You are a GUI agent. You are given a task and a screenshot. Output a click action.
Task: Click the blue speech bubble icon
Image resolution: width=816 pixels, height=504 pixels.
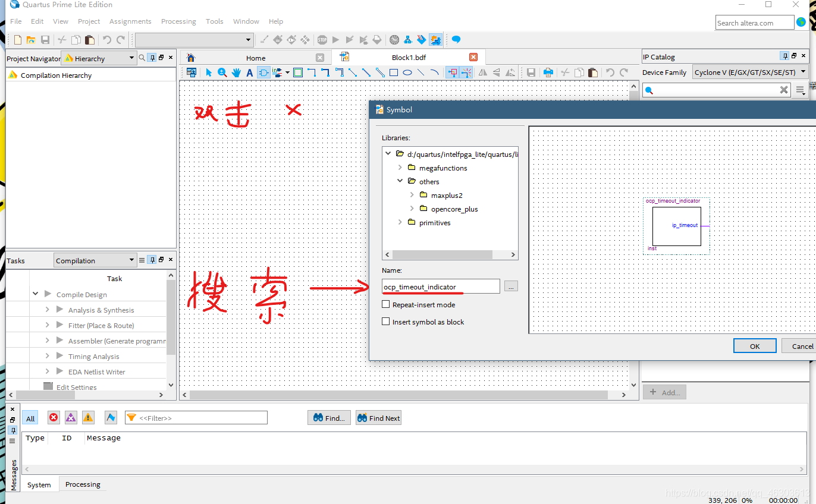coord(456,40)
